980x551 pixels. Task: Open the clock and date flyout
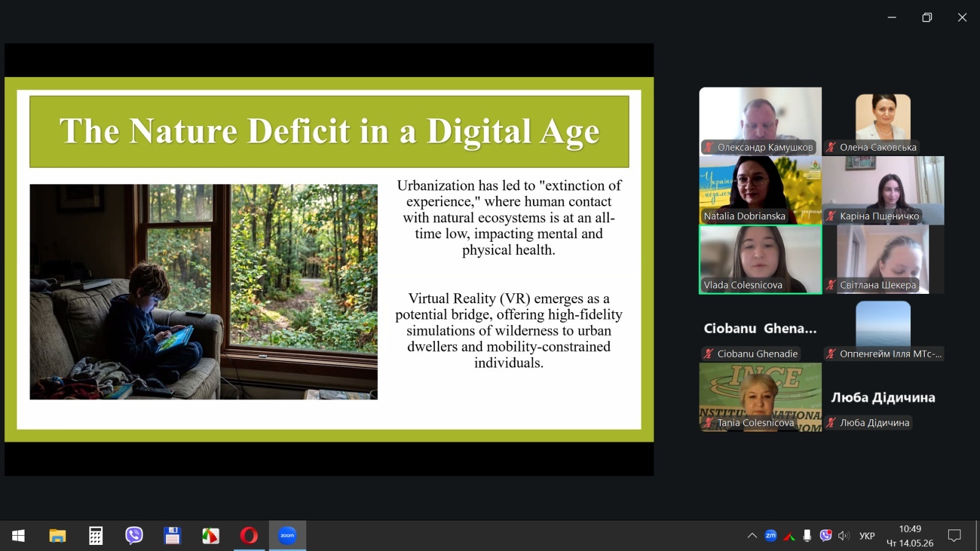(910, 536)
